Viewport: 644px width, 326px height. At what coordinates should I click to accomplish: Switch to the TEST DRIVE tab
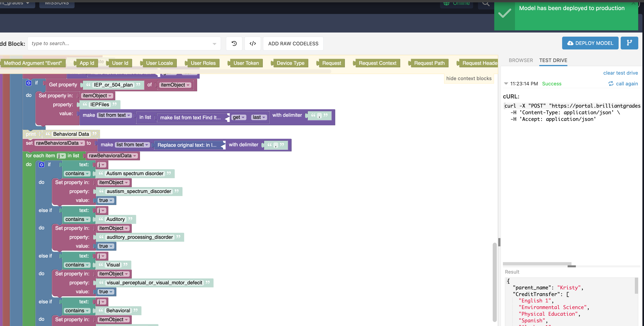[553, 60]
